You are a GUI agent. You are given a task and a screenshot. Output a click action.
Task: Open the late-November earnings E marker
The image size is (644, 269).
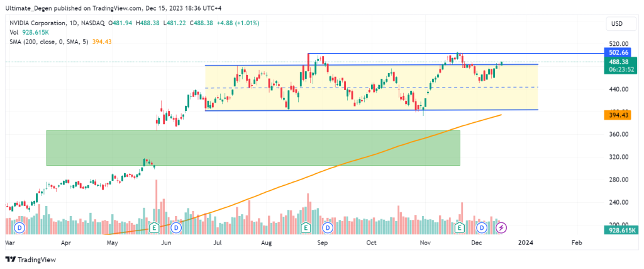460,227
